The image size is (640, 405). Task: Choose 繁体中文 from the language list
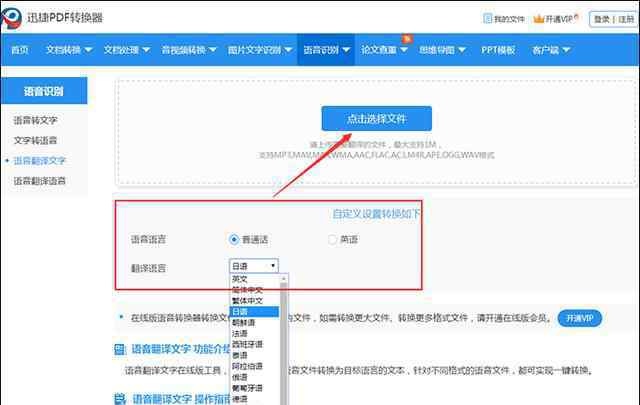click(249, 300)
